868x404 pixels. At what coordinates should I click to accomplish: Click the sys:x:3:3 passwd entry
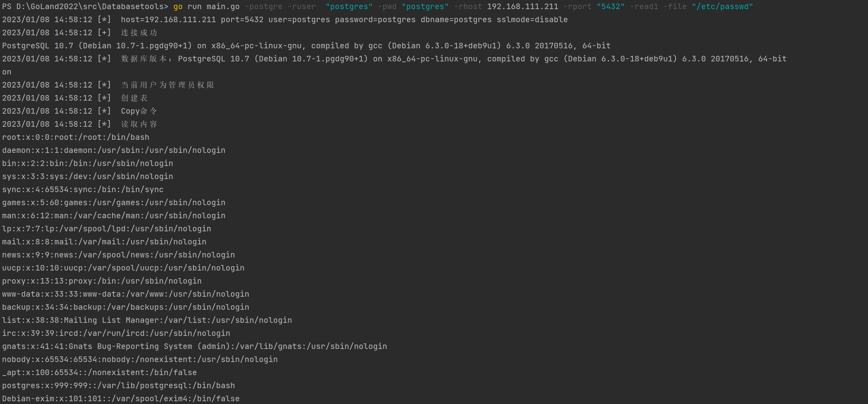click(x=88, y=177)
